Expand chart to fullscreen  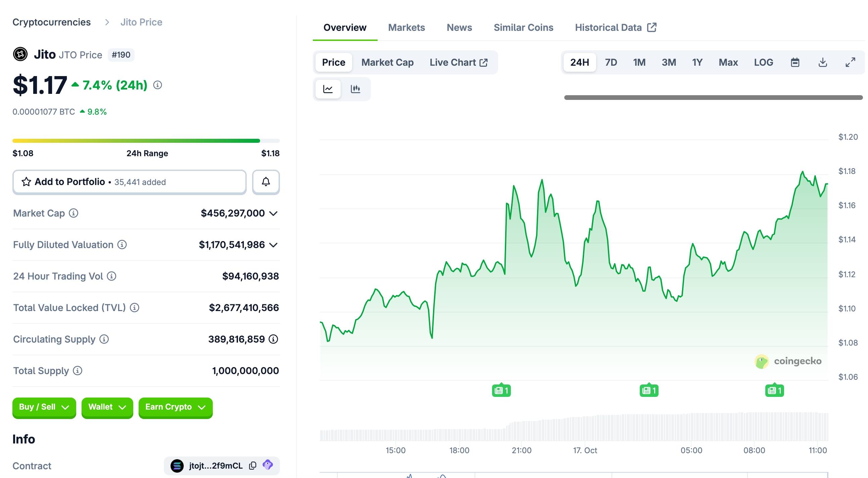click(x=850, y=62)
